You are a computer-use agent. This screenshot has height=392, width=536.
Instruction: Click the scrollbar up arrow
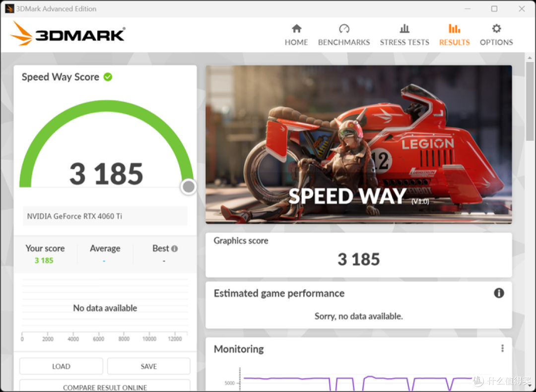pos(530,58)
